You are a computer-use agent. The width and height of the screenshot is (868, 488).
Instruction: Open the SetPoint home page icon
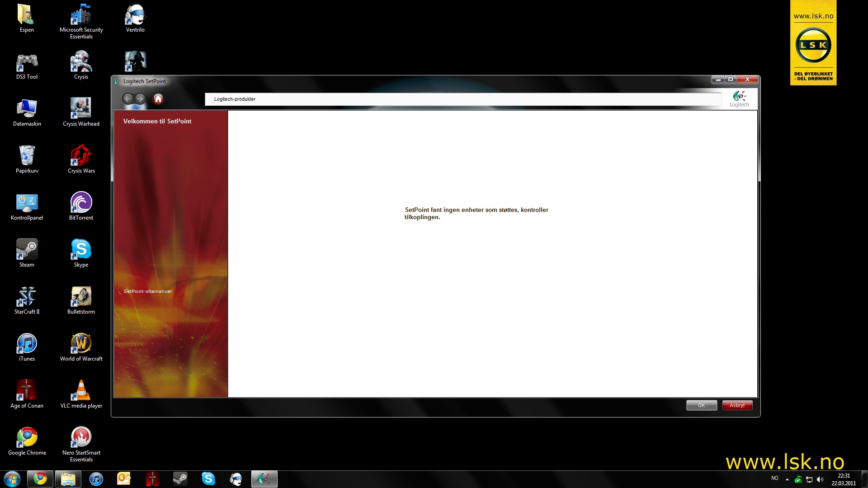tap(158, 99)
